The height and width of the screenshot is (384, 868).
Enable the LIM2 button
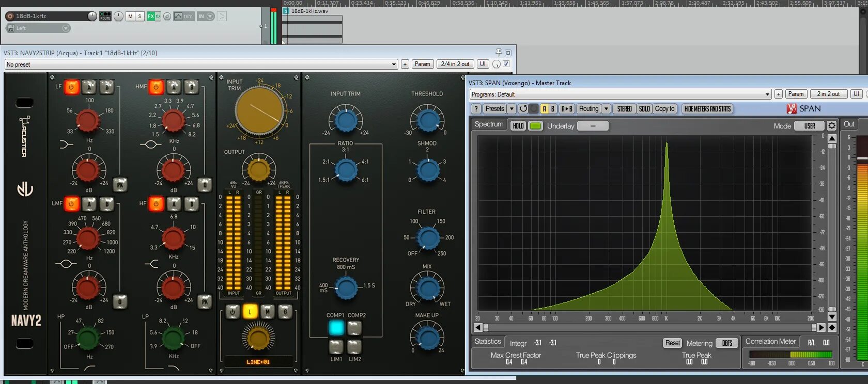pyautogui.click(x=354, y=347)
